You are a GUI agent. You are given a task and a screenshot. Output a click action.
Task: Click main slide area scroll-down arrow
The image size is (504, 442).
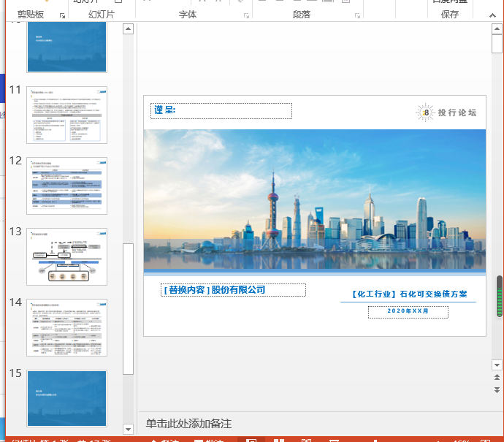[x=497, y=365]
